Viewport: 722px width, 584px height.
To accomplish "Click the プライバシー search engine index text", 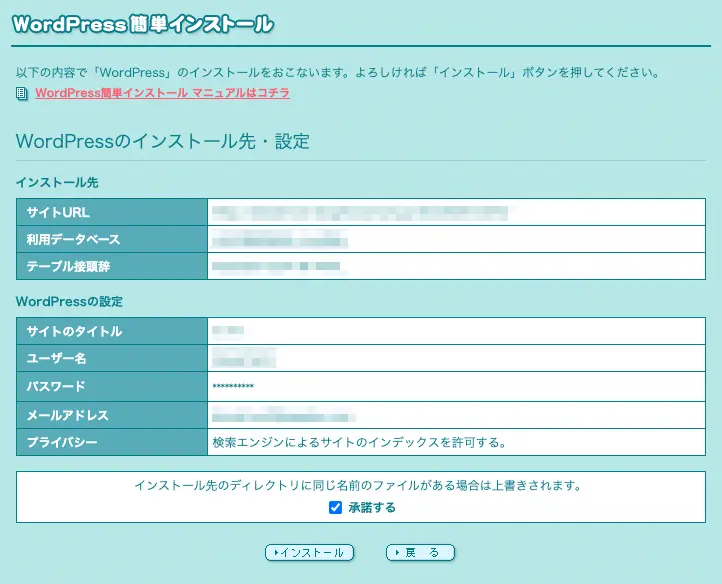I will 359,442.
